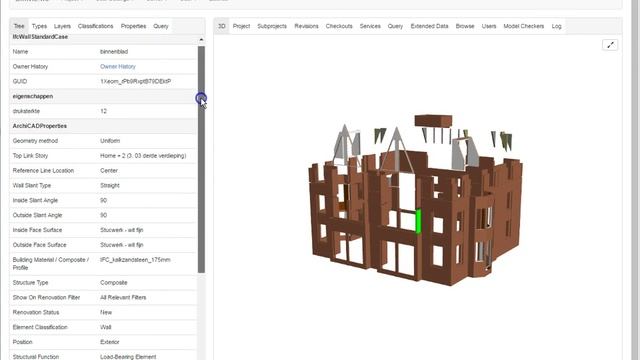The width and height of the screenshot is (640, 360).
Task: Switch to Subprojects tab
Action: click(x=272, y=26)
